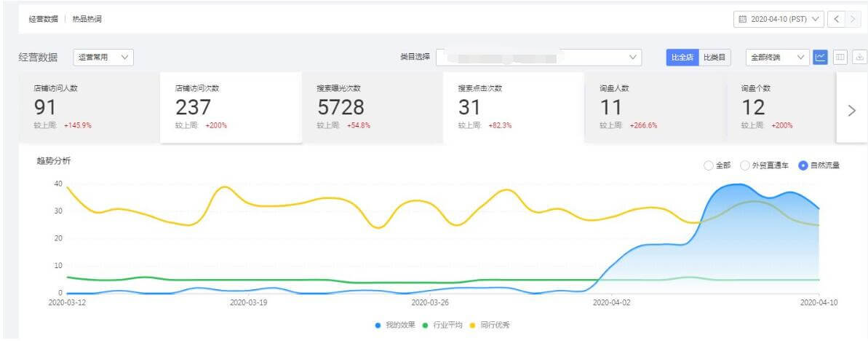The height and width of the screenshot is (341, 868).
Task: Switch to the 经营数据 tab
Action: 44,19
